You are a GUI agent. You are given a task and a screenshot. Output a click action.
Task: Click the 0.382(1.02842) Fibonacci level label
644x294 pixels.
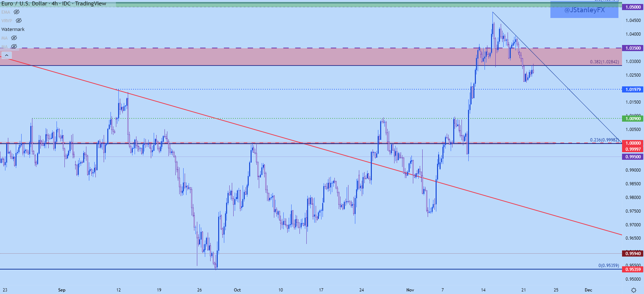point(604,62)
